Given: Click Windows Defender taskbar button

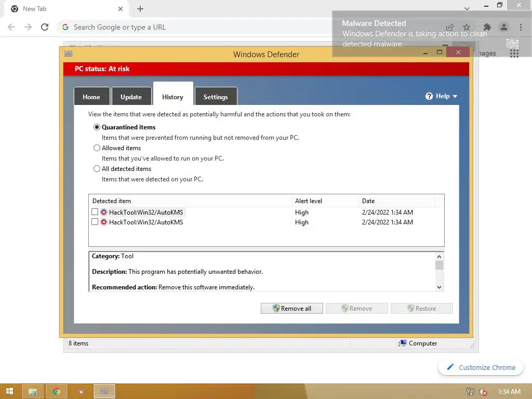Looking at the screenshot, I should point(104,391).
